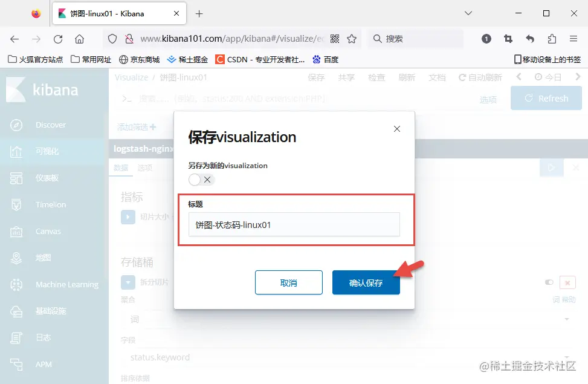Click 刷新 refresh menu item
The width and height of the screenshot is (588, 384).
[407, 77]
